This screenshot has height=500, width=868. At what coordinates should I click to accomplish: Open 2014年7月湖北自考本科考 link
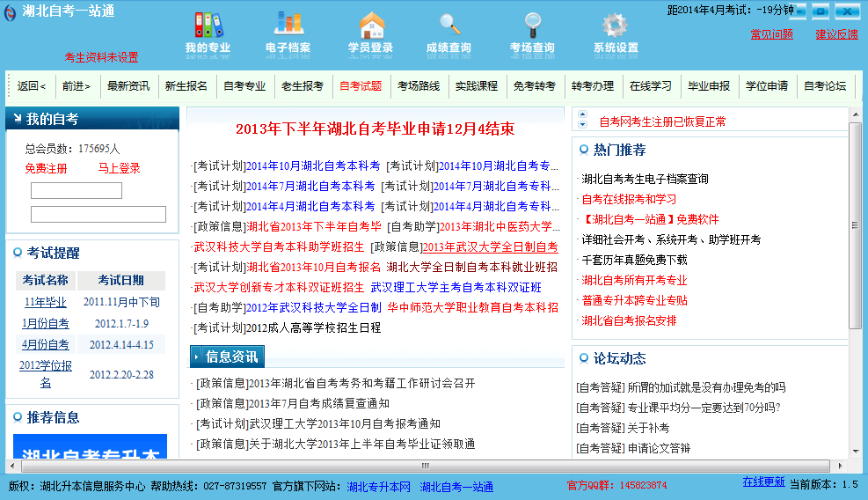[310, 186]
